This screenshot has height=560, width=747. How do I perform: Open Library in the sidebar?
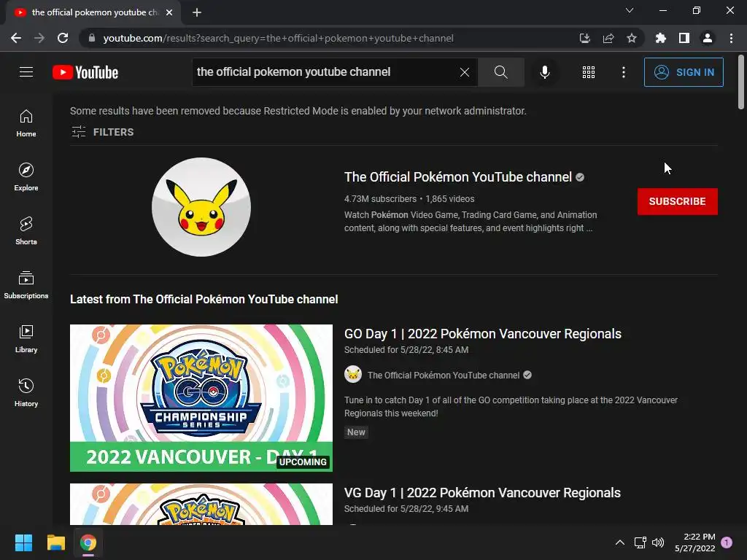pyautogui.click(x=26, y=338)
